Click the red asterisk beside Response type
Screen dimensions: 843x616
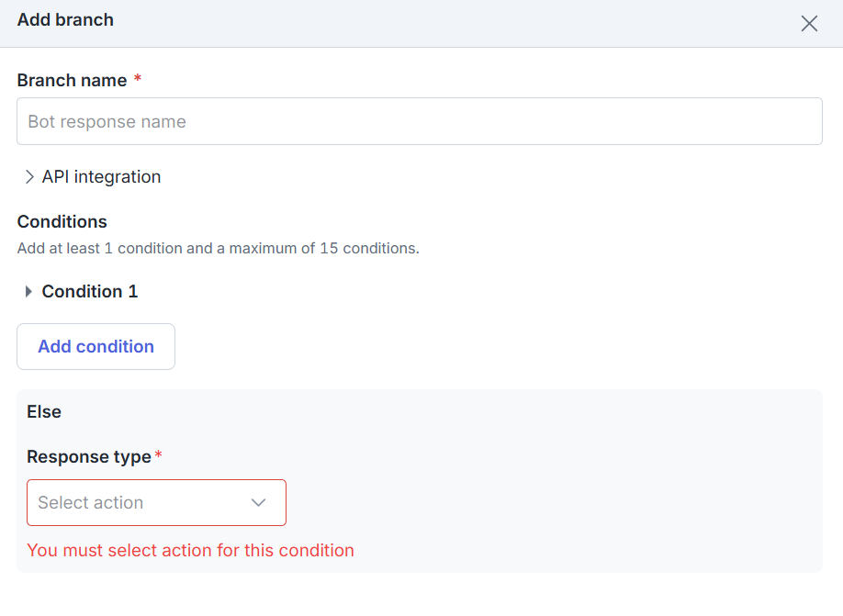159,454
